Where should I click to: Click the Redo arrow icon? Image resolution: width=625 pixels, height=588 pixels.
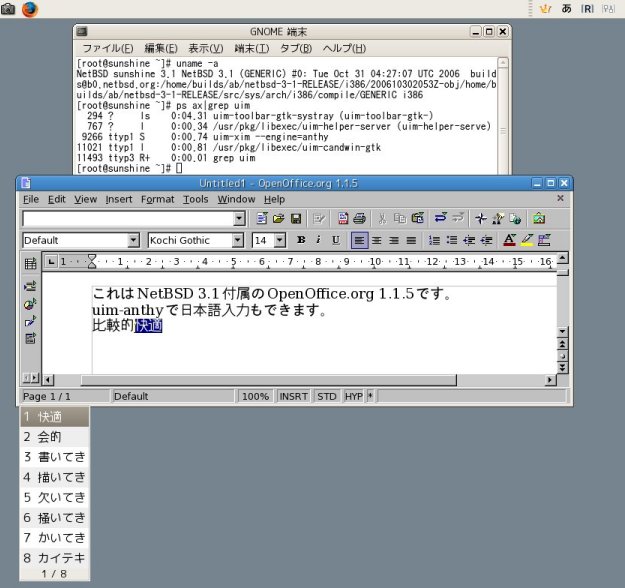tap(458, 218)
